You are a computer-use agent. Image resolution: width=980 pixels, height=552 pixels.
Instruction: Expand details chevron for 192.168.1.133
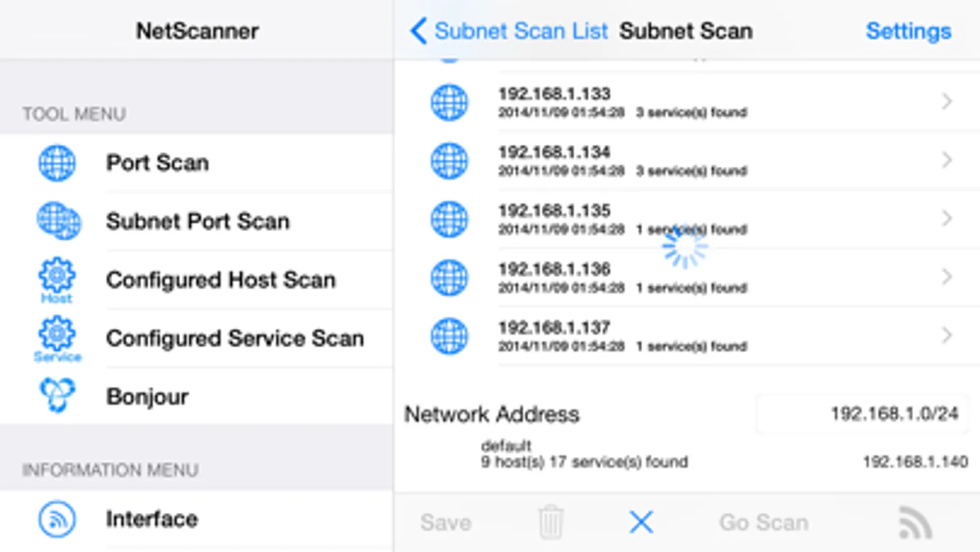tap(947, 101)
